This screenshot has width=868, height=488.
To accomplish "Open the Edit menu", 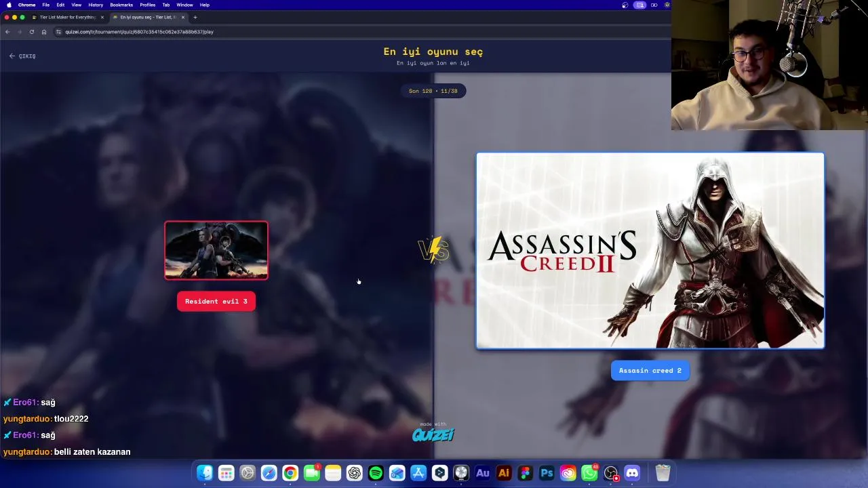I will (x=60, y=5).
